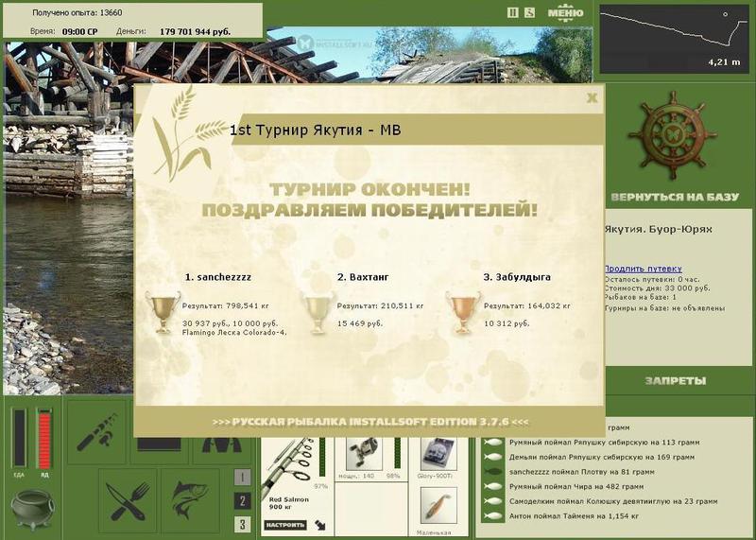756x540 pixels.
Task: Open the fishing rod tackle icon
Action: click(x=96, y=431)
